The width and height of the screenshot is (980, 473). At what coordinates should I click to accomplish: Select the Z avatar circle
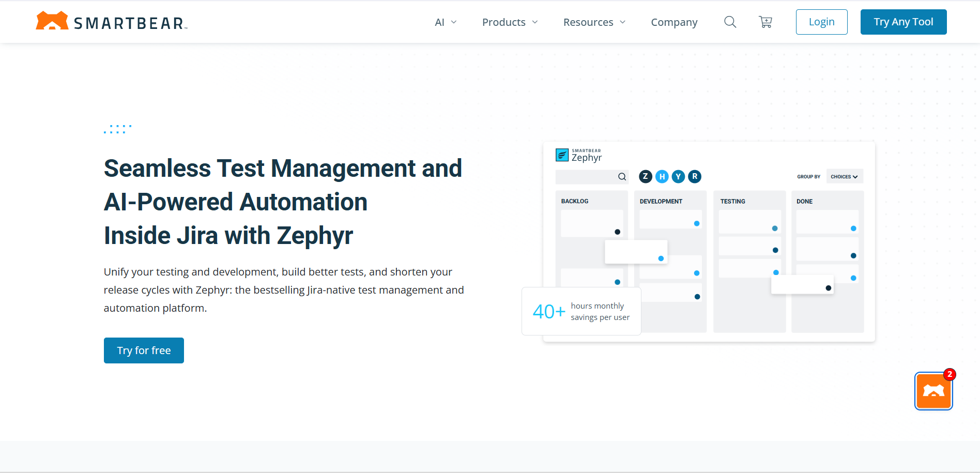[645, 177]
